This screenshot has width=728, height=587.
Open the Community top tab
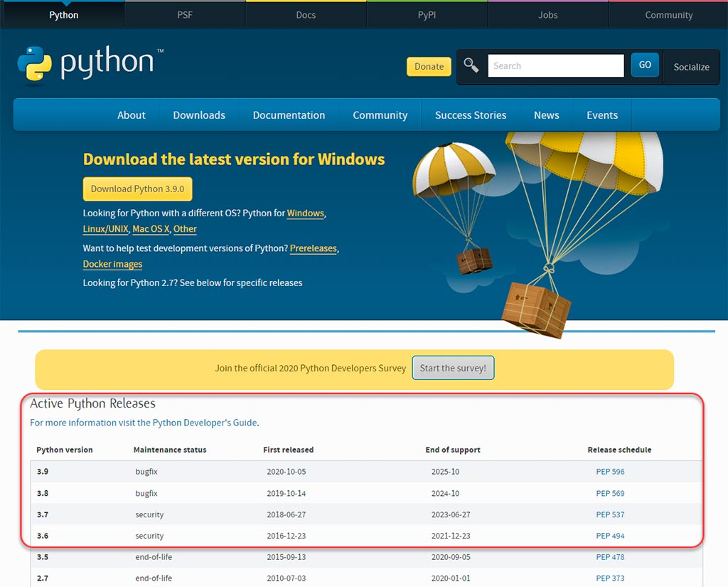tap(668, 15)
